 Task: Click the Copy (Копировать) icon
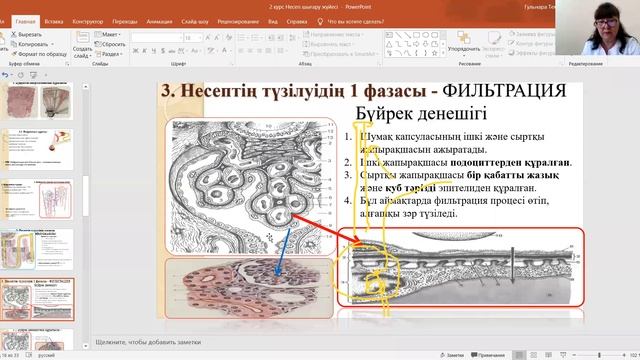point(14,44)
